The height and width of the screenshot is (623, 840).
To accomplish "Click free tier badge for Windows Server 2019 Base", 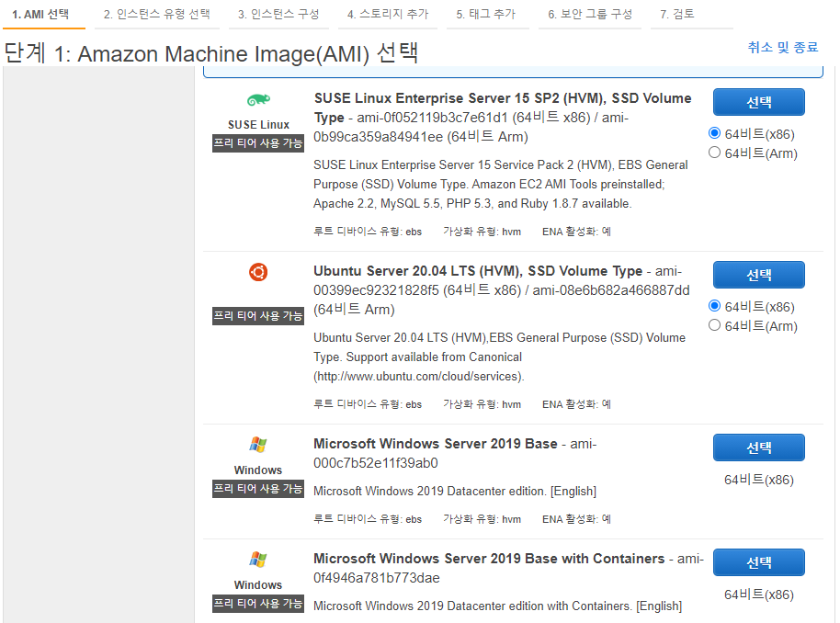I will pos(258,489).
